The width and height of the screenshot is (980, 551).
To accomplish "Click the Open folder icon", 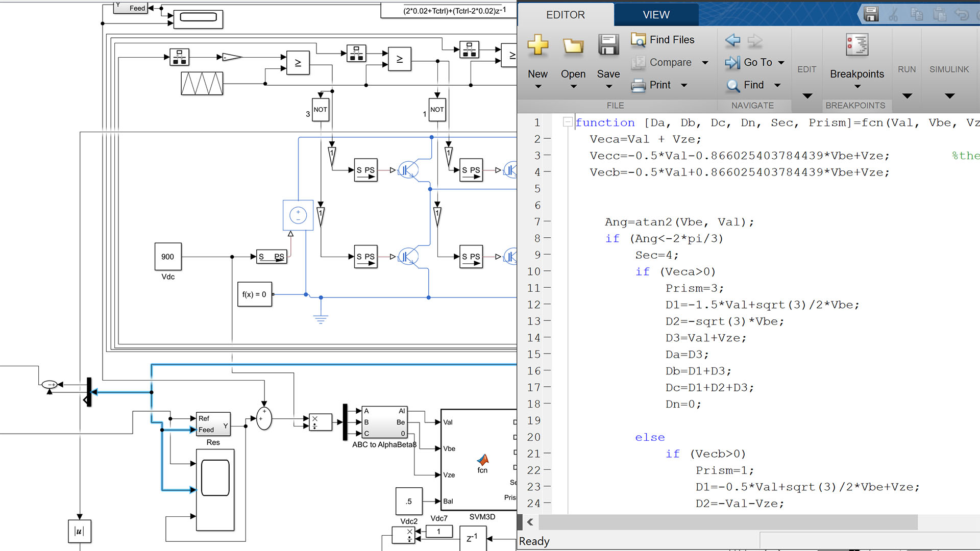I will [573, 46].
